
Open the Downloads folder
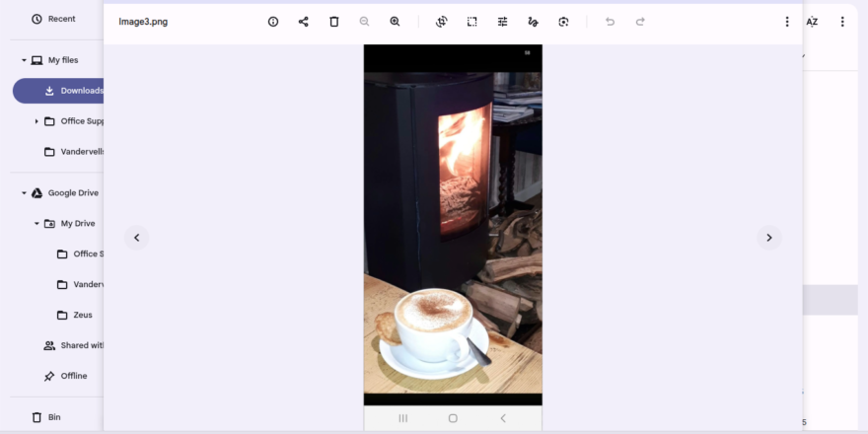(58, 91)
